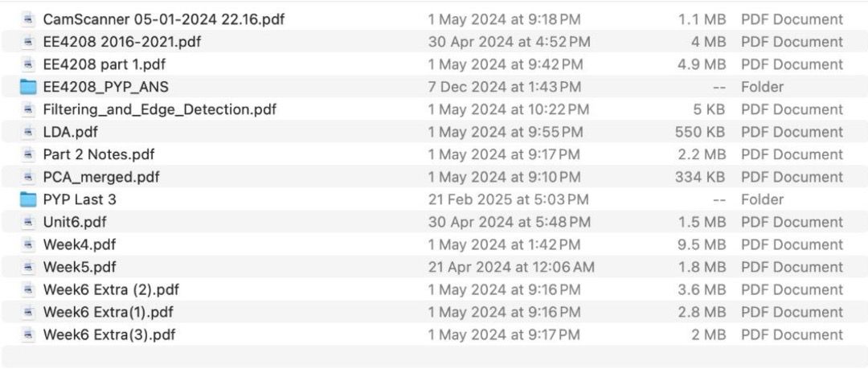The width and height of the screenshot is (868, 369).
Task: Select the Unit6.pdf file icon
Action: 27,222
